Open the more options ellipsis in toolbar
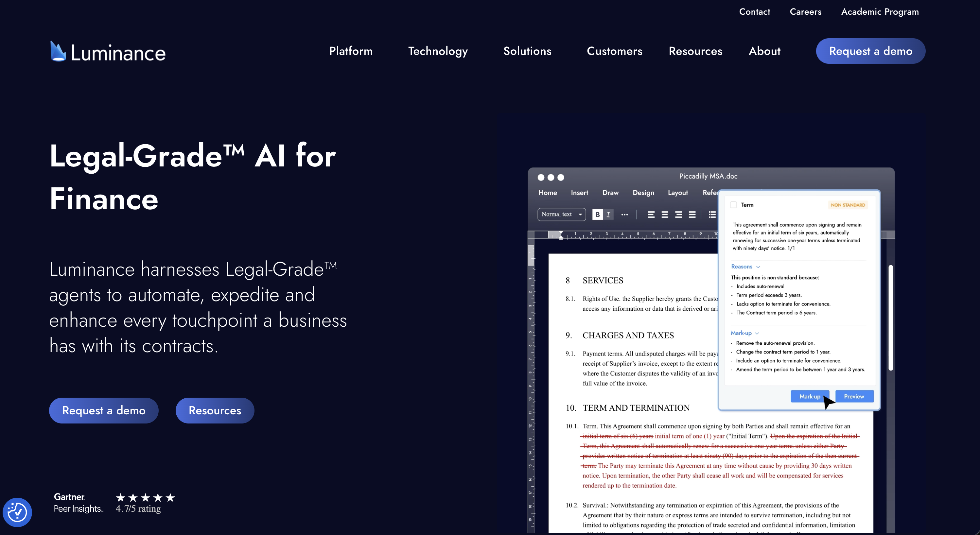 (625, 215)
